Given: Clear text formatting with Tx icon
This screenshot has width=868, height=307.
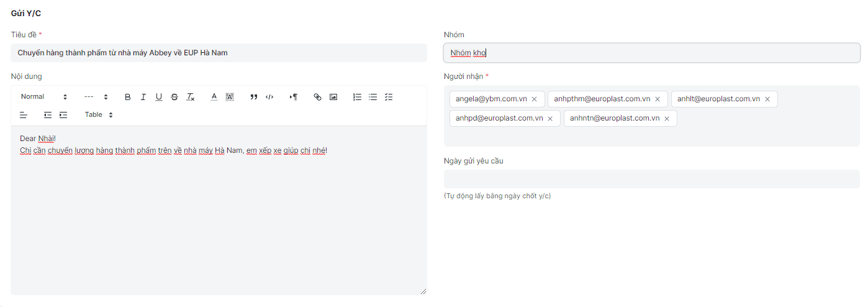Looking at the screenshot, I should coord(191,97).
